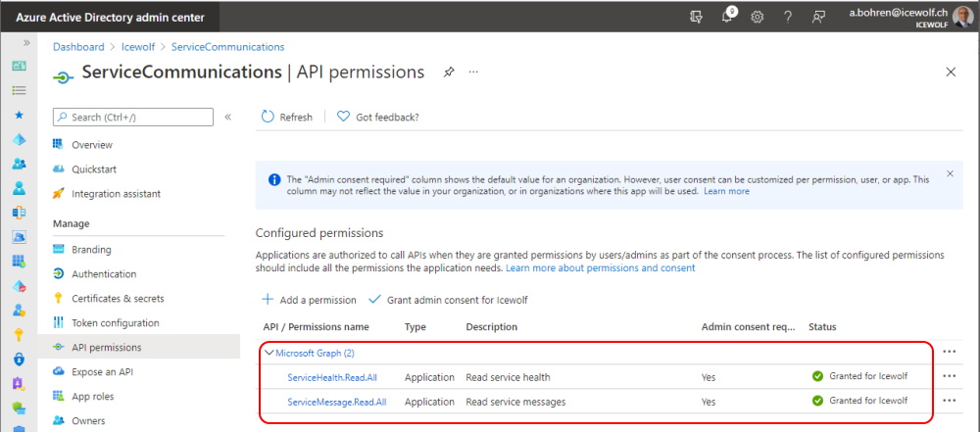Viewport: 980px width, 432px height.
Task: Open ellipsis menu for Microsoft Graph row
Action: click(949, 352)
